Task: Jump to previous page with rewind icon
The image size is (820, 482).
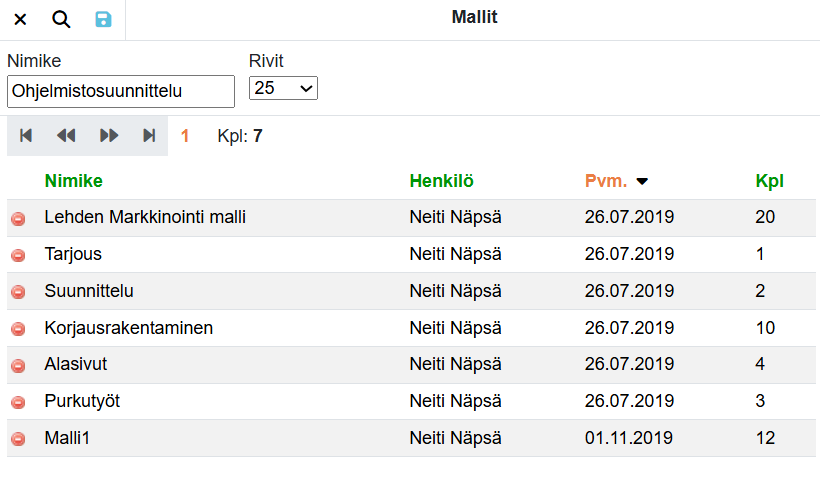Action: pos(66,136)
